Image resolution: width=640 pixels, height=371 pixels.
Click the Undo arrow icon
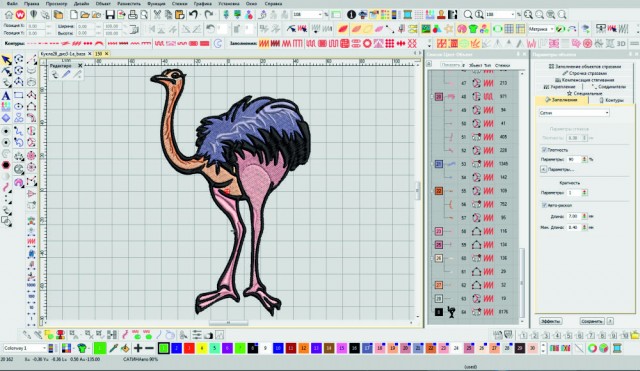193,15
